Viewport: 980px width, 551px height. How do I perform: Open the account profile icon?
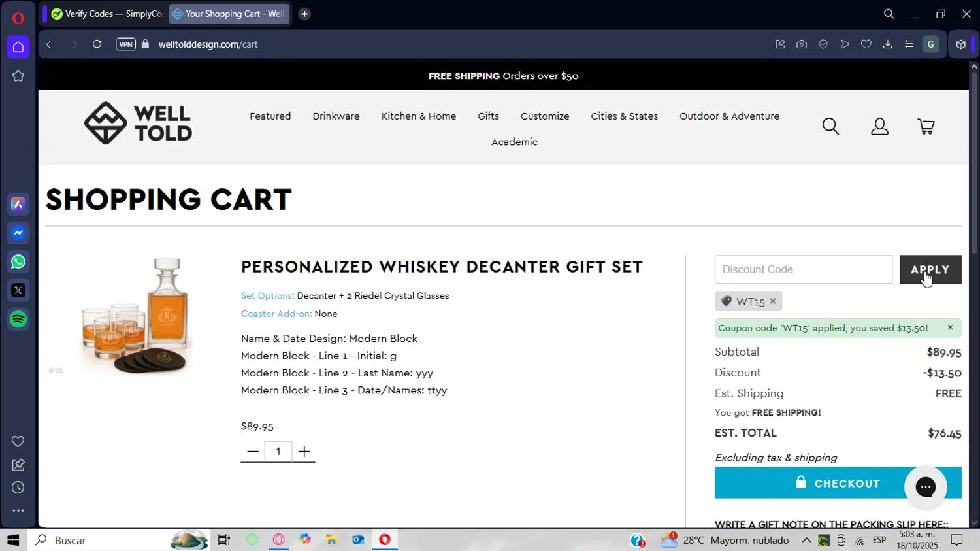pyautogui.click(x=879, y=126)
